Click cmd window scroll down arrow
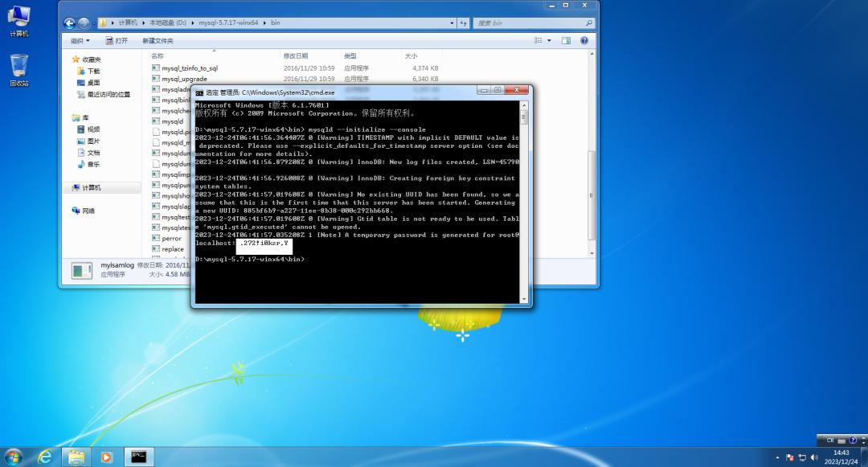The width and height of the screenshot is (868, 467). click(x=524, y=299)
